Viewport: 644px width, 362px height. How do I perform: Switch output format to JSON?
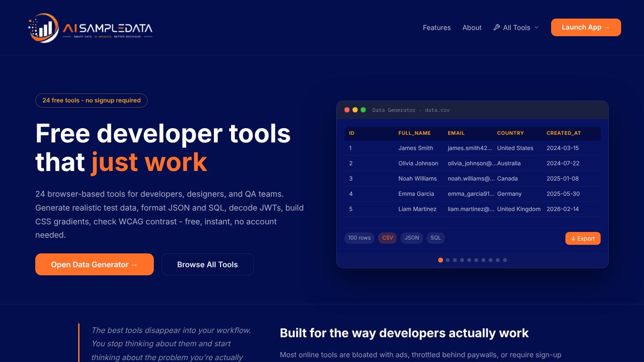point(412,238)
